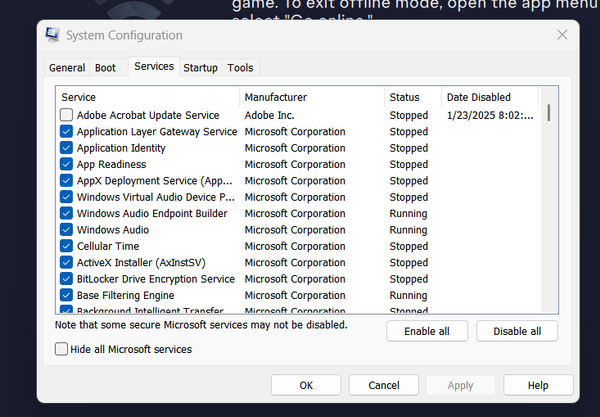Click Microsoft Corporation cell for Application Identity

click(295, 148)
